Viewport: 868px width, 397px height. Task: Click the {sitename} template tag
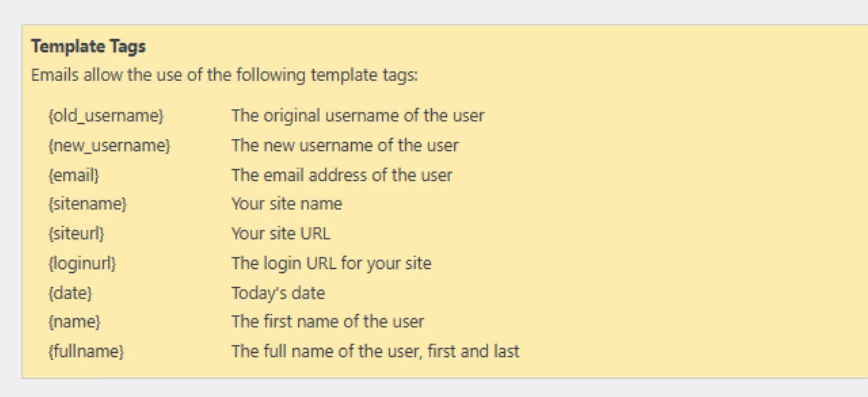[x=88, y=204]
